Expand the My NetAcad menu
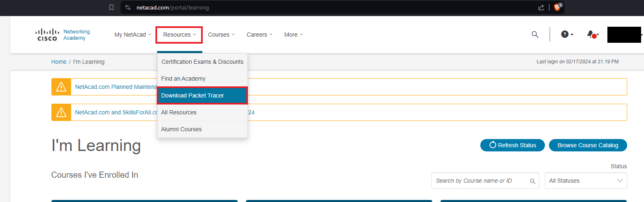The image size is (644, 202). pos(133,35)
